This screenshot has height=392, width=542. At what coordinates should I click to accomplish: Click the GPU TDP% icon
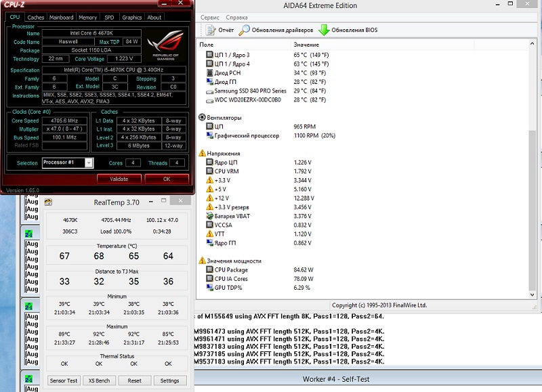pyautogui.click(x=209, y=287)
